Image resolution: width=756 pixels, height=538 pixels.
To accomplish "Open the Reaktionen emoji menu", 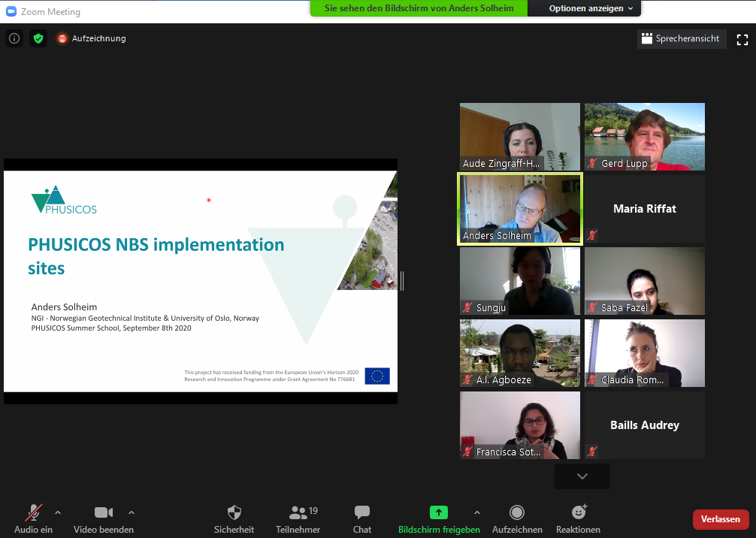I will point(578,518).
